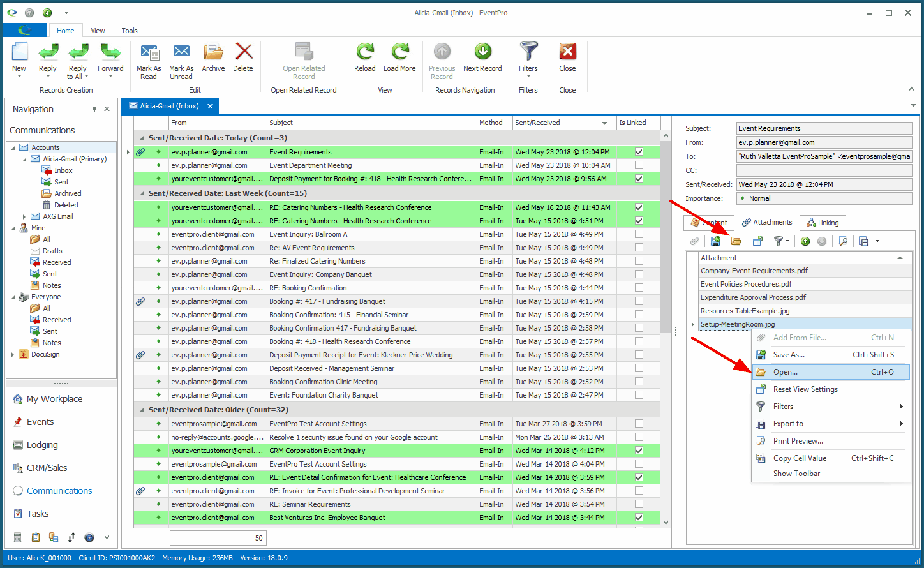This screenshot has height=568, width=924.
Task: Choose Open... from the context menu
Action: coord(831,372)
